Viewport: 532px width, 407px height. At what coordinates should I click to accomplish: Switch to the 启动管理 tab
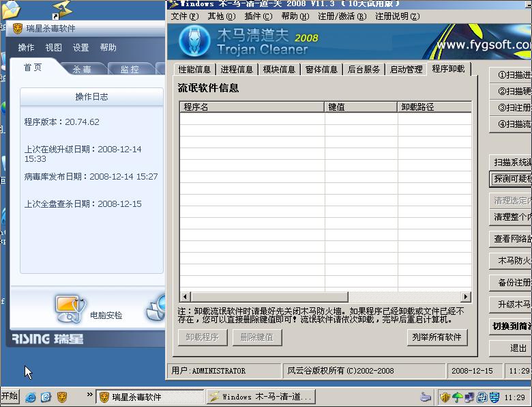click(x=406, y=69)
